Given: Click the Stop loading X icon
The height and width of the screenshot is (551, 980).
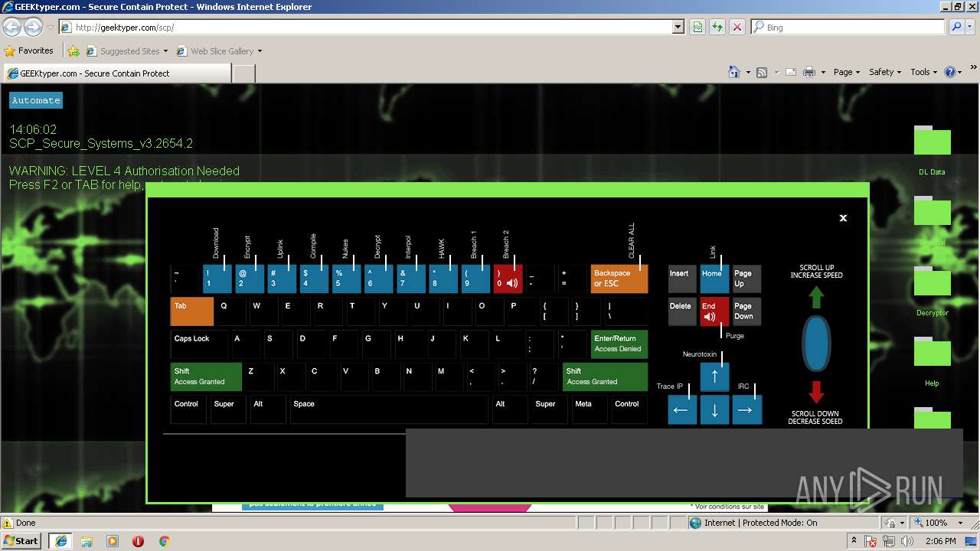Looking at the screenshot, I should click(737, 27).
